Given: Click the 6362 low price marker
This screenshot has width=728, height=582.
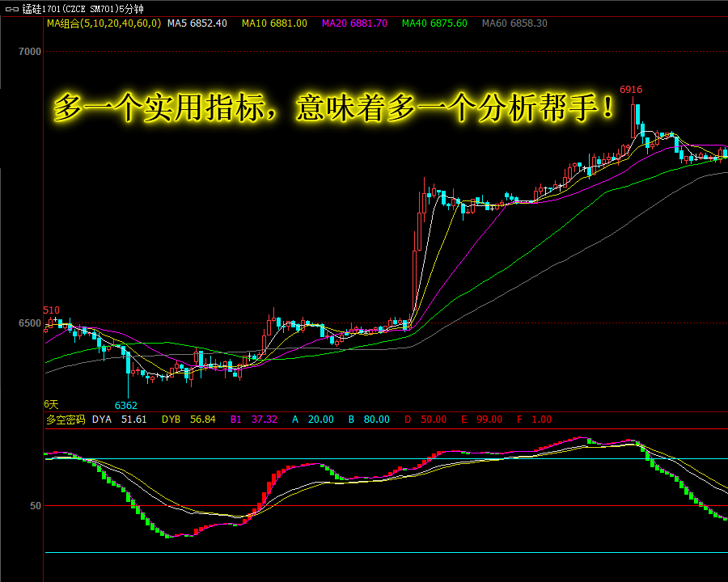Looking at the screenshot, I should pos(126,406).
